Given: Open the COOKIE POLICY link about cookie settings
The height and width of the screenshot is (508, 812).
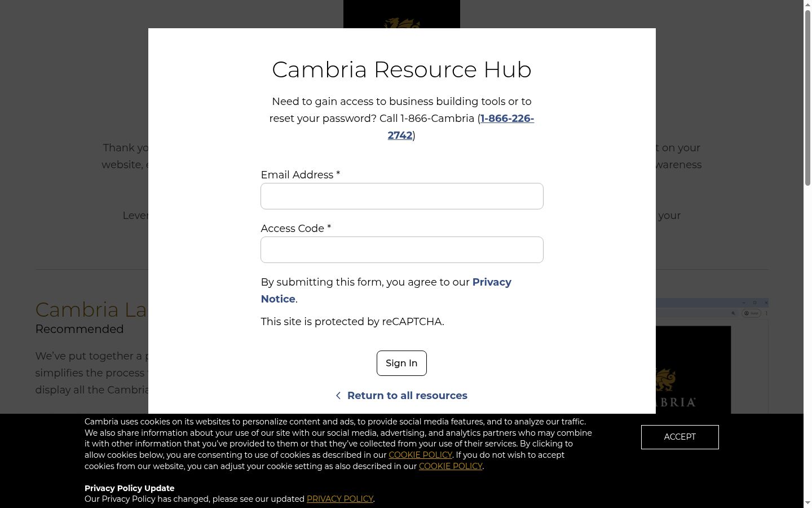Looking at the screenshot, I should coord(451,466).
